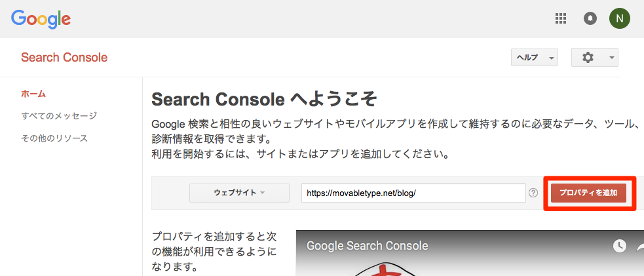Open the account avatar N

619,18
